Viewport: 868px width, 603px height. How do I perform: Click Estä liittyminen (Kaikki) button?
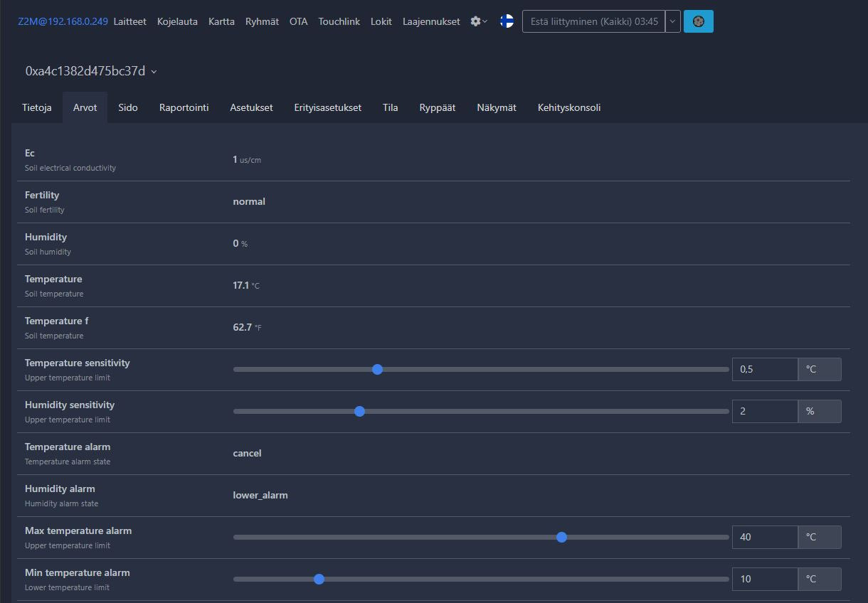tap(594, 21)
